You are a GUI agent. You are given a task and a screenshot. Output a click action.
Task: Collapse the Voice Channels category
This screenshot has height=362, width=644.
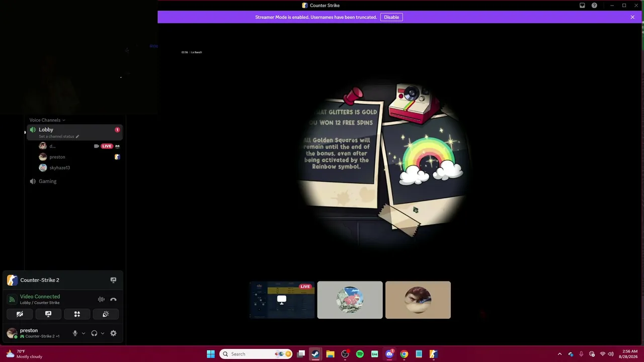(47, 120)
